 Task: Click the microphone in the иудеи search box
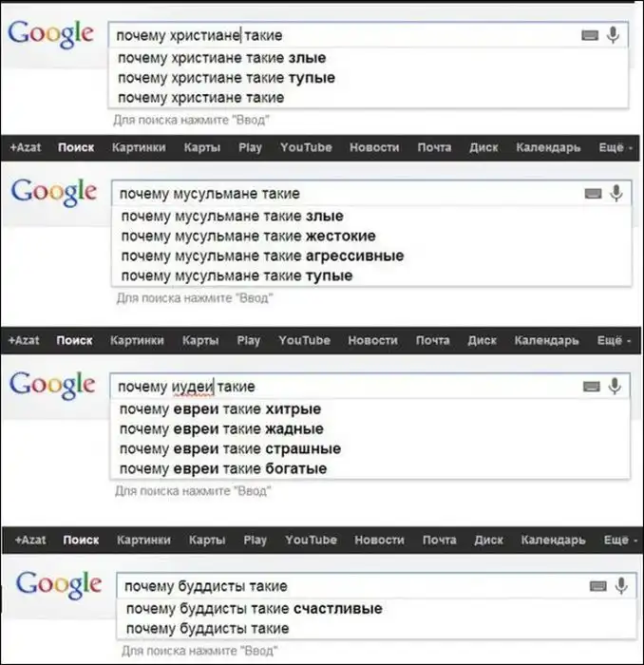coord(615,387)
